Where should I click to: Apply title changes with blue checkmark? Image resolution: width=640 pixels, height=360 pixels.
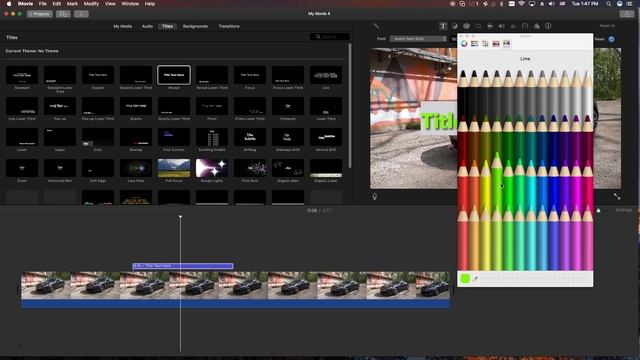611,39
